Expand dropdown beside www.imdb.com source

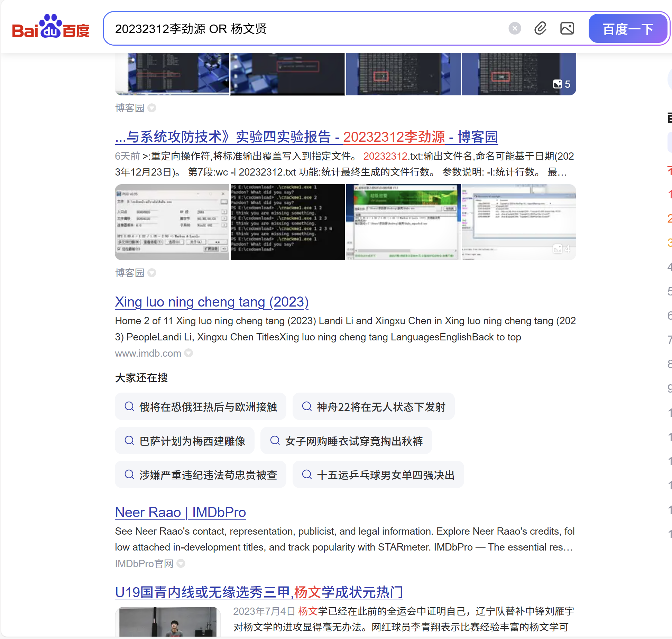click(x=188, y=353)
